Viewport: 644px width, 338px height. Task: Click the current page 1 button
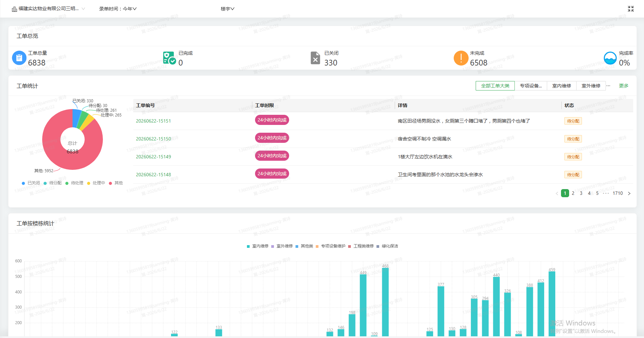565,193
